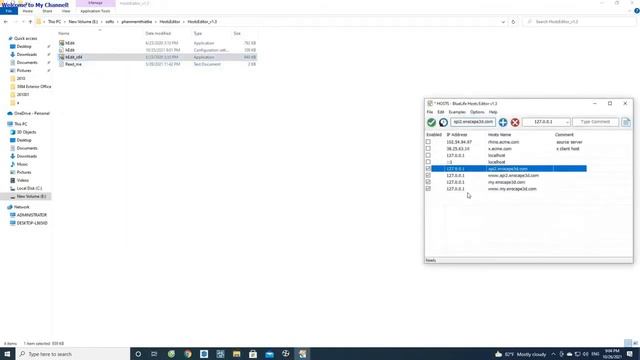640x360 pixels.
Task: Click the Date modified column header
Action: click(158, 33)
